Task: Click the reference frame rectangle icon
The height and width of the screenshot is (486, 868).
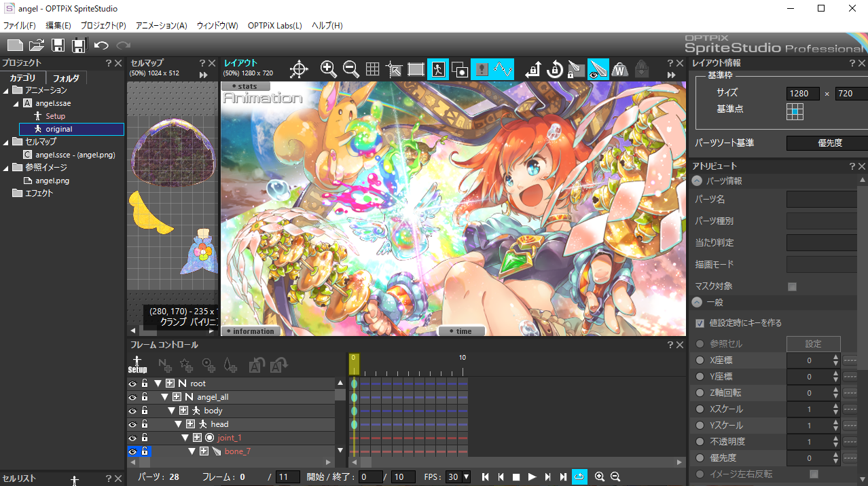Action: click(x=416, y=69)
